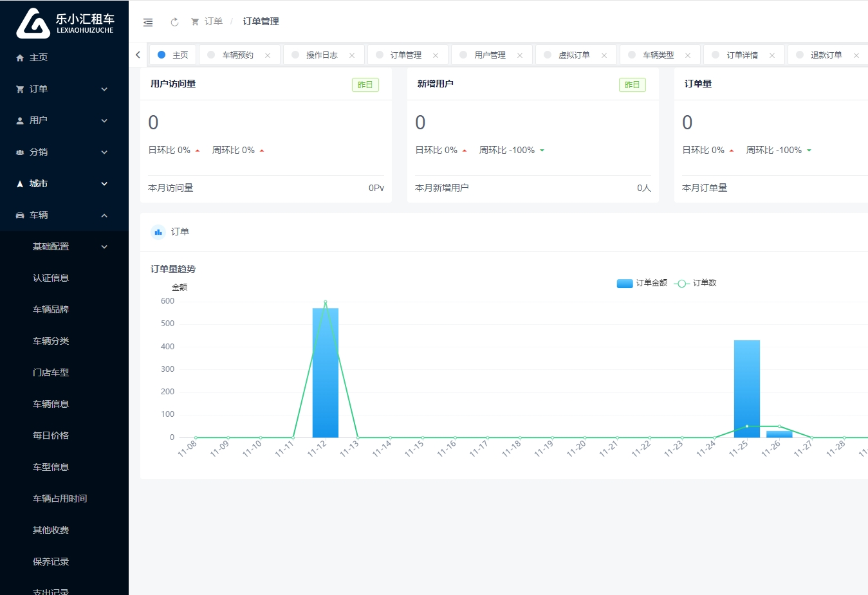
Task: Close the 订单详情 tab
Action: [x=772, y=55]
